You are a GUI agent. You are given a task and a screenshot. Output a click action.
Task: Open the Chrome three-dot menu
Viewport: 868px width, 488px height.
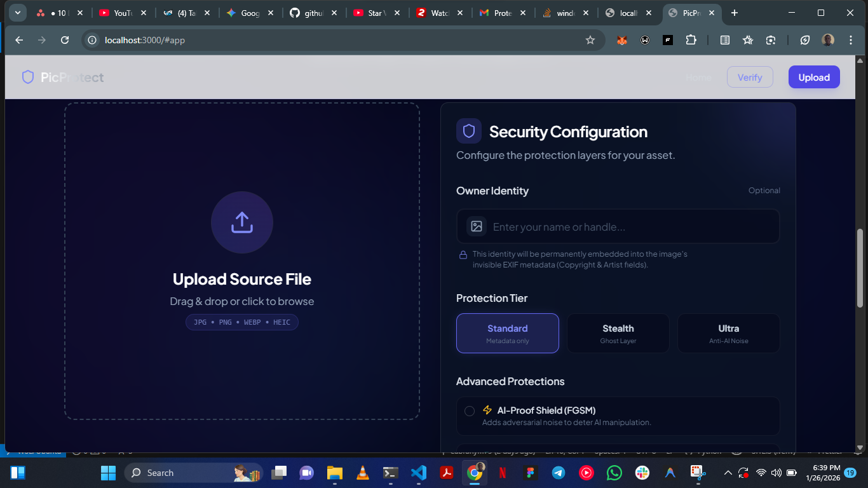851,40
